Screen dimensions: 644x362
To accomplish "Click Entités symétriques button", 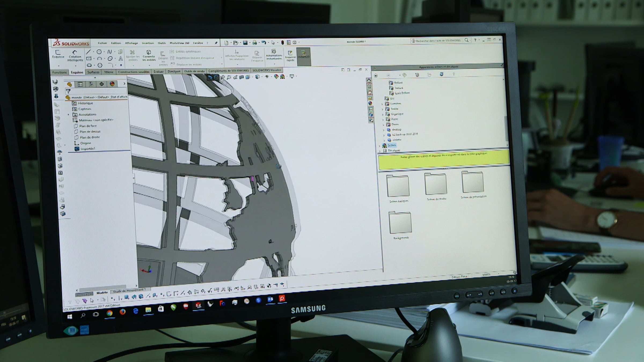I will 185,51.
